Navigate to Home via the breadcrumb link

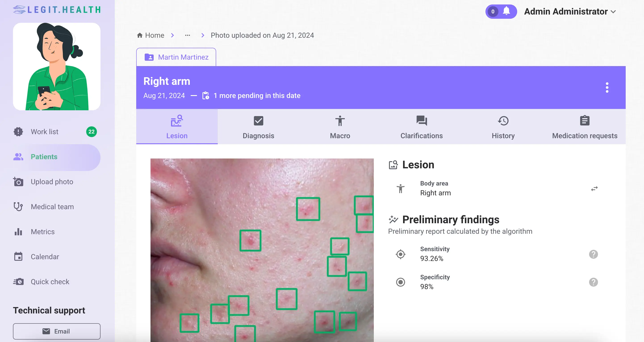[x=155, y=35]
